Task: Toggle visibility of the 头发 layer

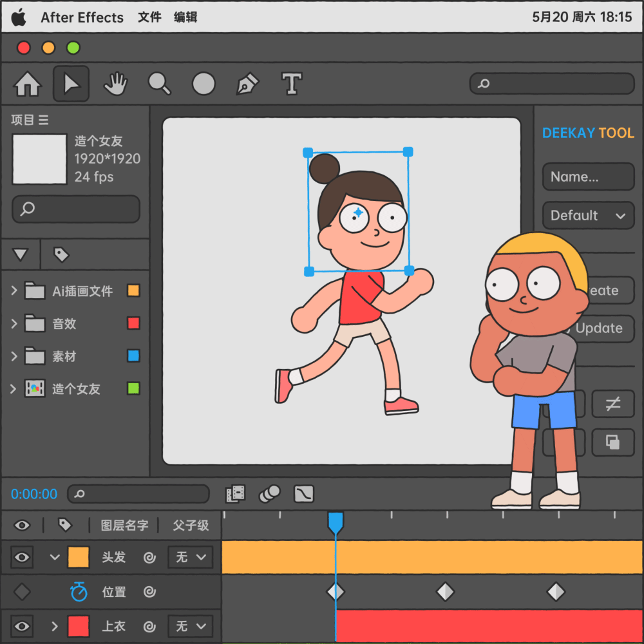Action: [22, 557]
